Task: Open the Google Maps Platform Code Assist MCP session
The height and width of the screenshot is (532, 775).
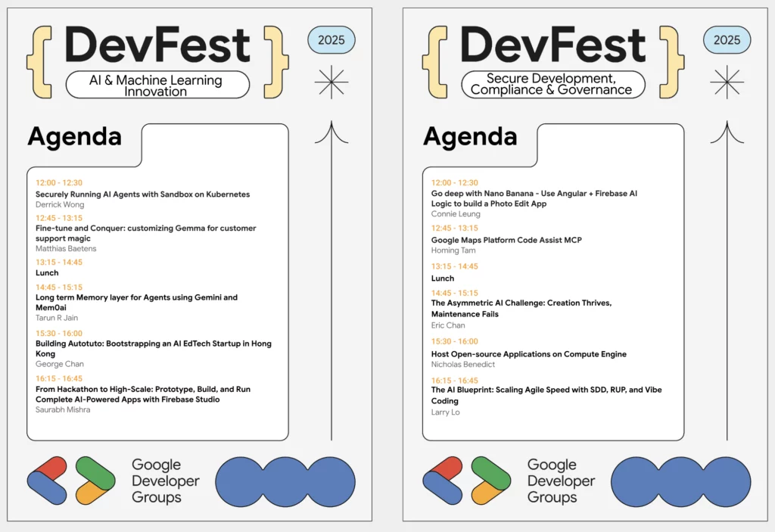Action: 506,240
